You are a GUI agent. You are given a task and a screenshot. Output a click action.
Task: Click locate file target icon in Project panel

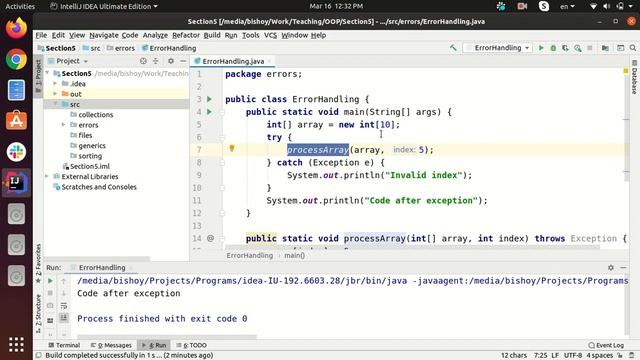click(x=143, y=61)
